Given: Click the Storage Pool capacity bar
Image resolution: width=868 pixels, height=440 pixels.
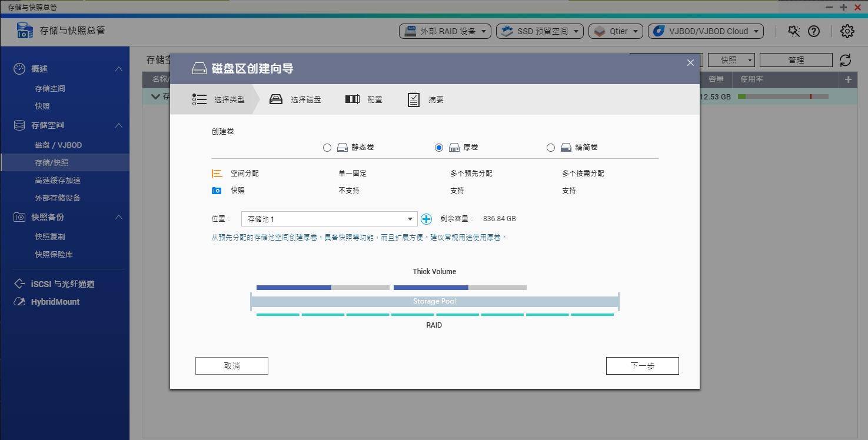Looking at the screenshot, I should coord(434,301).
